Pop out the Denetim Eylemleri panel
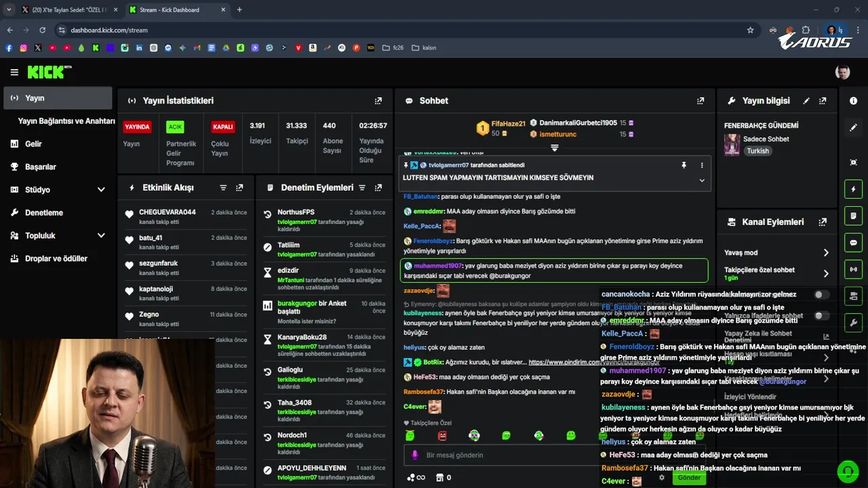This screenshot has height=488, width=868. [x=378, y=188]
